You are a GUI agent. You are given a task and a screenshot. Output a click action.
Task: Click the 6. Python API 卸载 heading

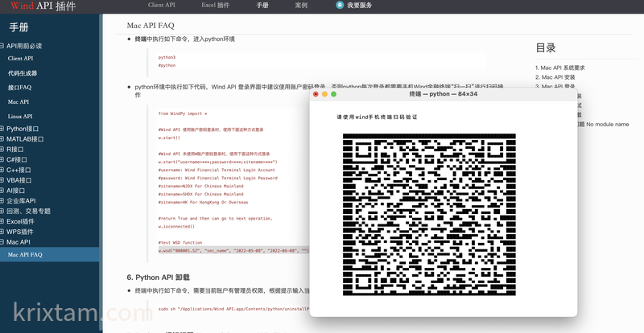click(159, 277)
